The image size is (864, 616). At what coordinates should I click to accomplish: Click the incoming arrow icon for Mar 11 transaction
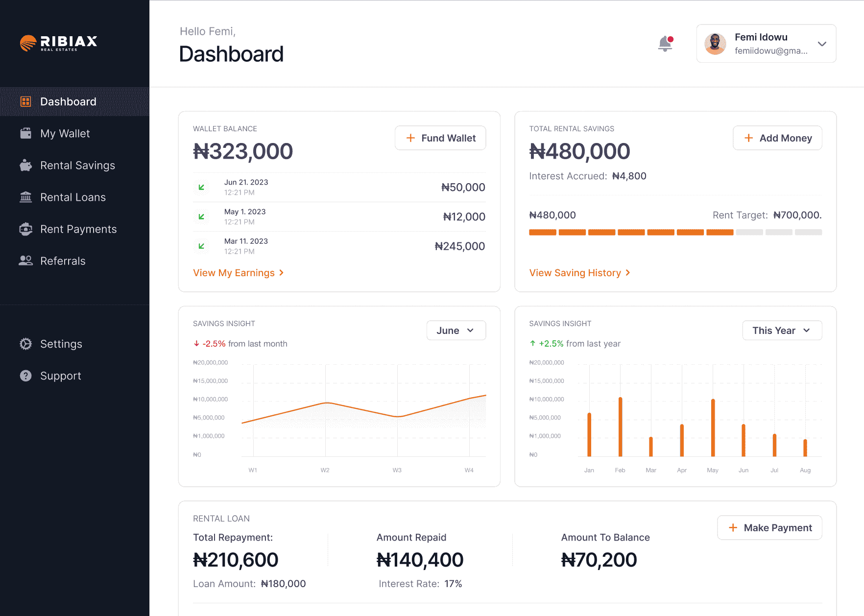201,246
